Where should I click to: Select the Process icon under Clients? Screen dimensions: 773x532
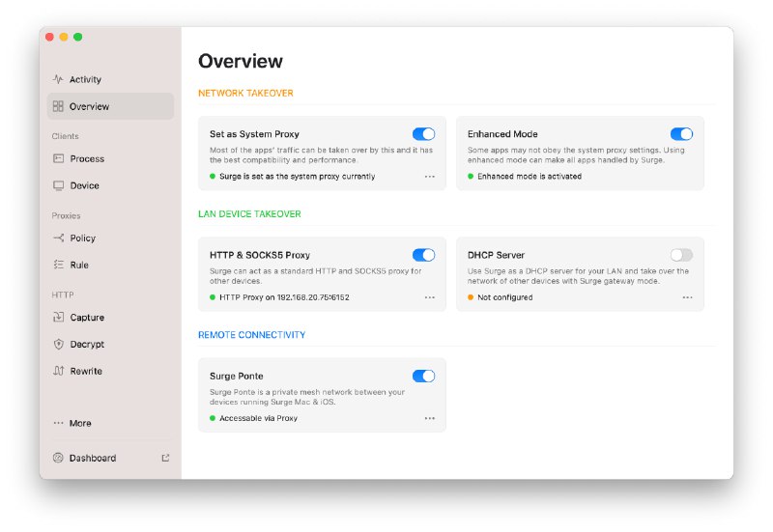click(x=58, y=158)
